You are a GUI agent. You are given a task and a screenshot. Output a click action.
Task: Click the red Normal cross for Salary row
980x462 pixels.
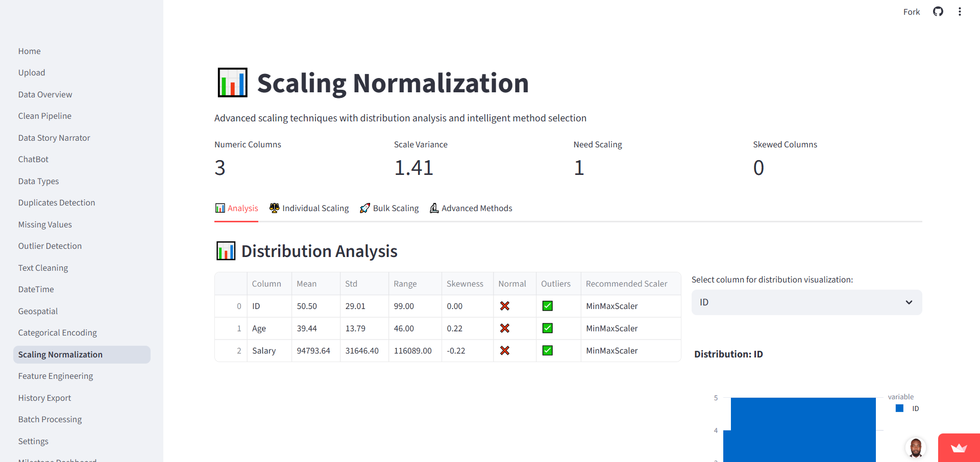click(x=505, y=351)
